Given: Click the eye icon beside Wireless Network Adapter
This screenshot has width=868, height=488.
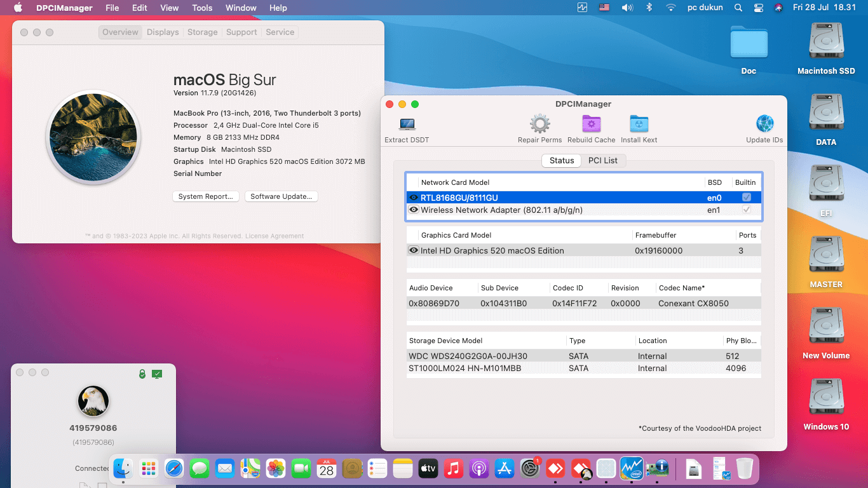Looking at the screenshot, I should tap(413, 210).
